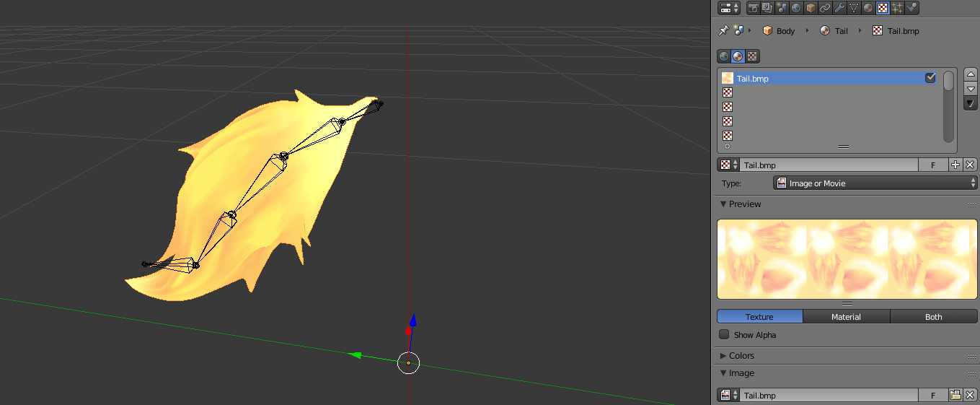Add a new texture with plus button

[955, 165]
